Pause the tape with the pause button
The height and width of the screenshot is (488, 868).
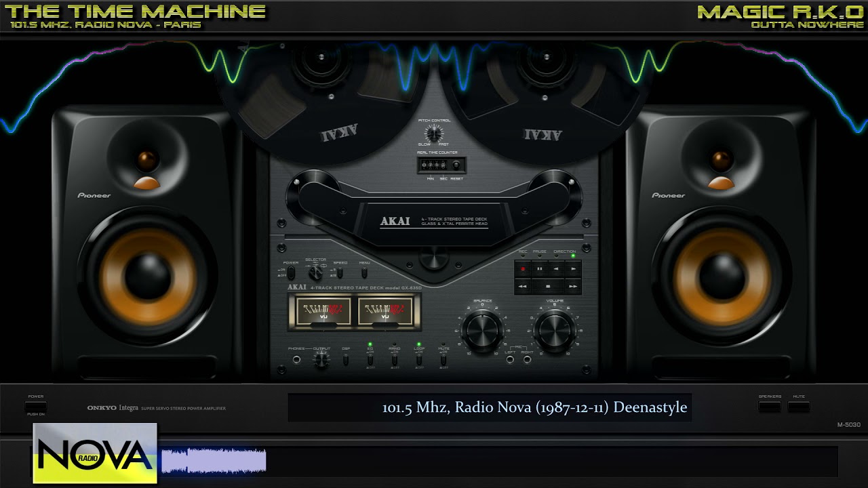tap(540, 268)
